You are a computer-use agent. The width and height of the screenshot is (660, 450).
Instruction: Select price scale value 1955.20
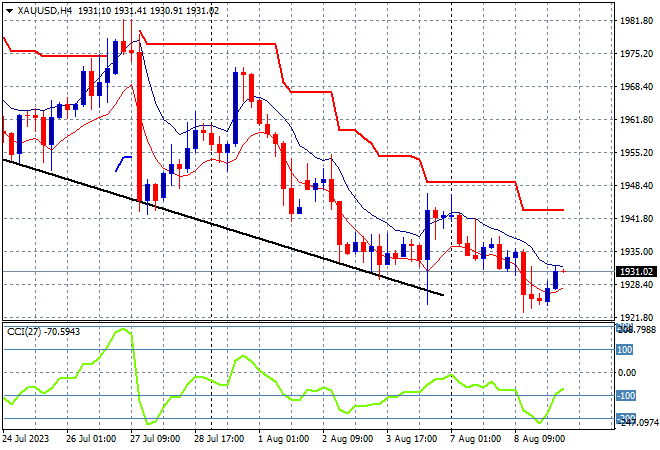click(x=636, y=152)
